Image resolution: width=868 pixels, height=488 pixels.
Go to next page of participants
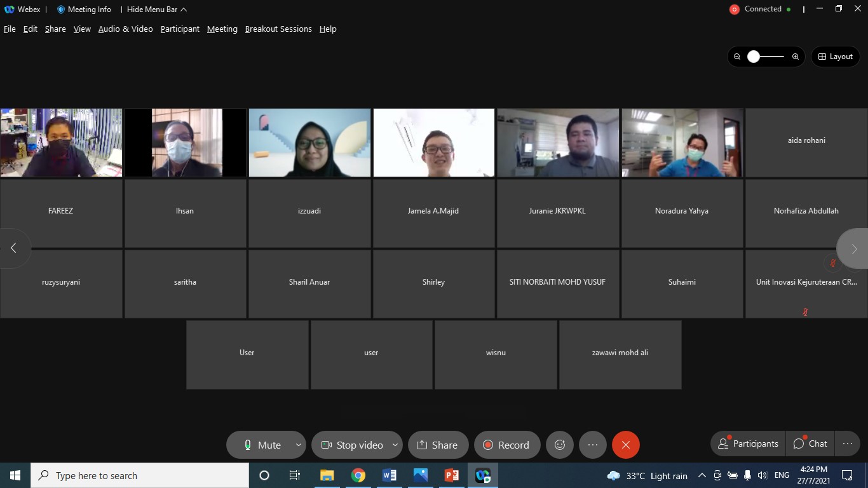pyautogui.click(x=853, y=248)
